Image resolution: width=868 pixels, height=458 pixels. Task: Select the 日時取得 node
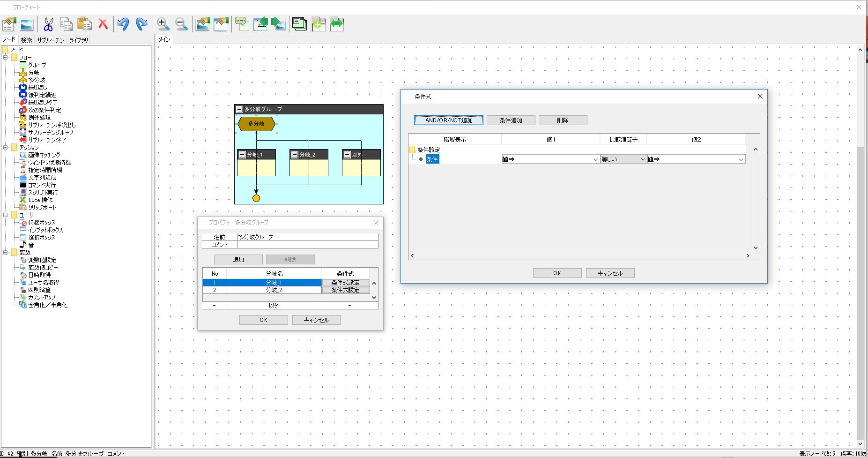coord(39,275)
